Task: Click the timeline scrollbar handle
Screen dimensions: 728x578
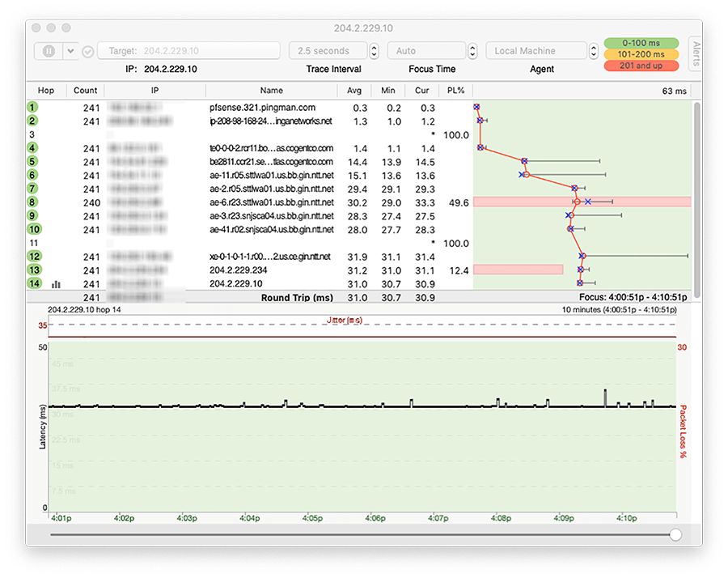Action: tap(678, 535)
